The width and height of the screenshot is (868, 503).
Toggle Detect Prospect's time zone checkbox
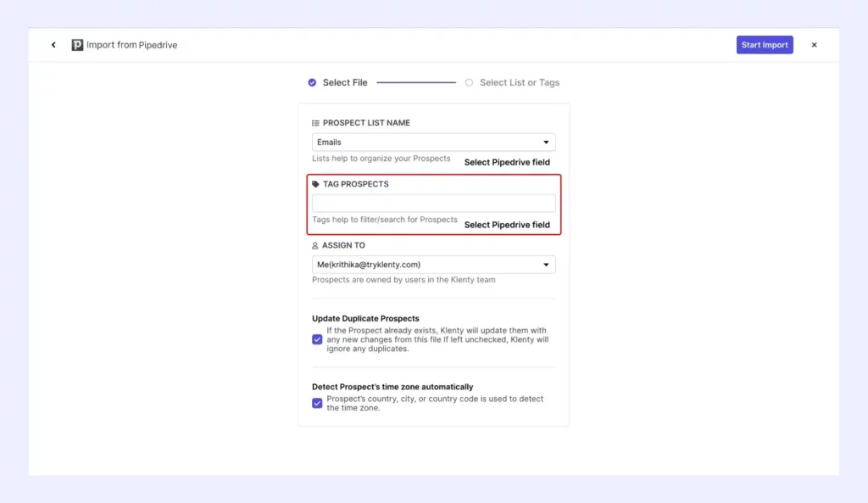point(317,403)
